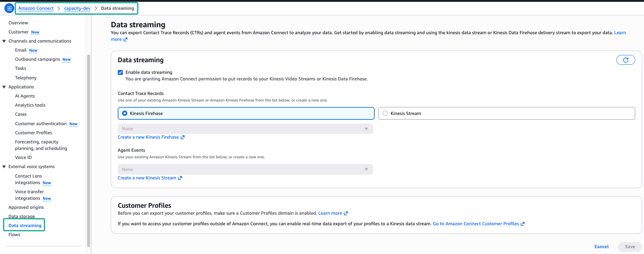This screenshot has height=254, width=644.
Task: Click external link icon beside Create a new Kinesis Firehose
Action: point(183,137)
